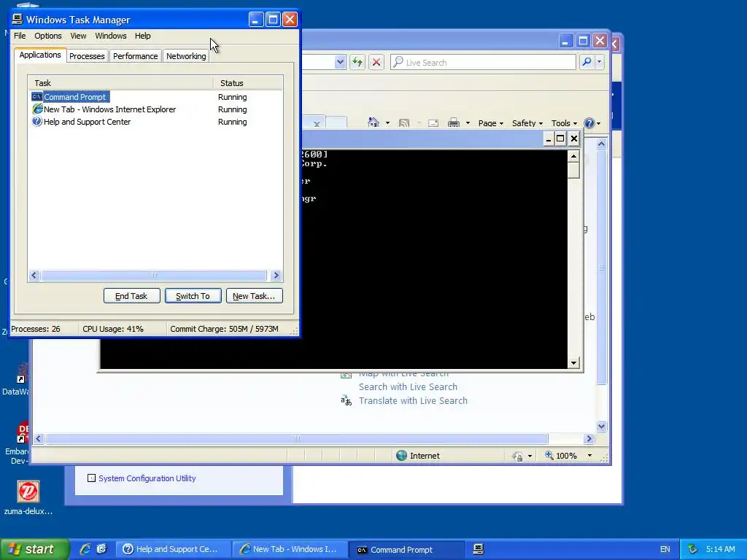Open the zuma-deluxe desktop shortcut

(28, 497)
